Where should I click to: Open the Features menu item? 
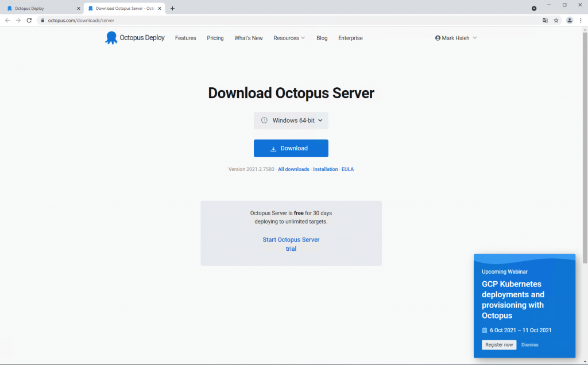point(185,38)
